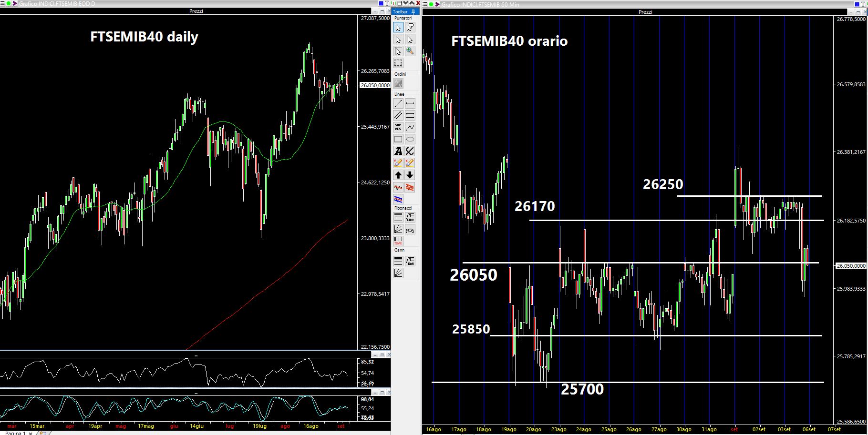The image size is (868, 435).
Task: Click the '02set' date on the hourly time axis
Action: click(759, 429)
